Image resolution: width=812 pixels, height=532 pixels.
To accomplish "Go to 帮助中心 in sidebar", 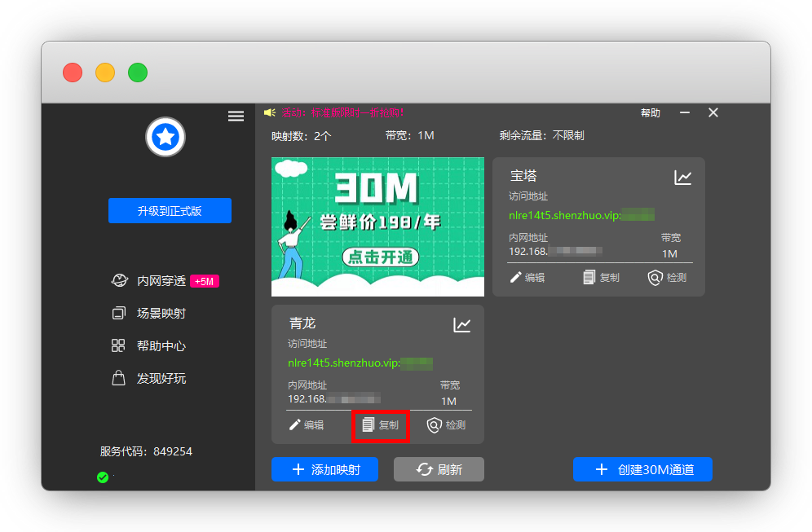I will 161,346.
